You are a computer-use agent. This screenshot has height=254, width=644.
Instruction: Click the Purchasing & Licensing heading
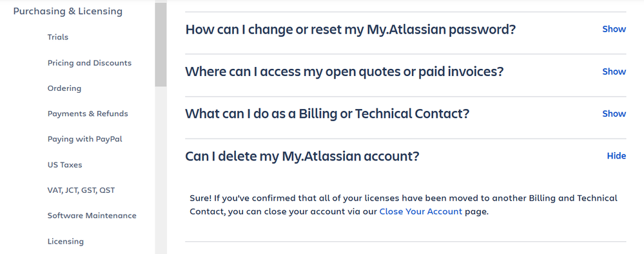68,12
